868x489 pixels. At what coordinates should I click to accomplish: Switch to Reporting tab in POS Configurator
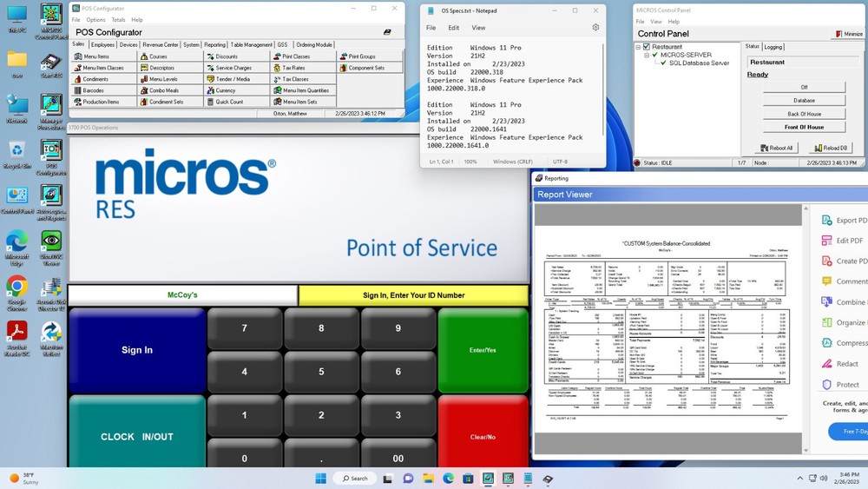pyautogui.click(x=214, y=45)
